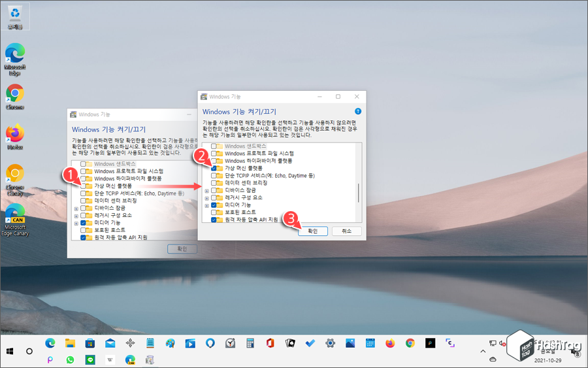Launch Paint from the taskbar
This screenshot has width=588, height=368.
[x=171, y=343]
